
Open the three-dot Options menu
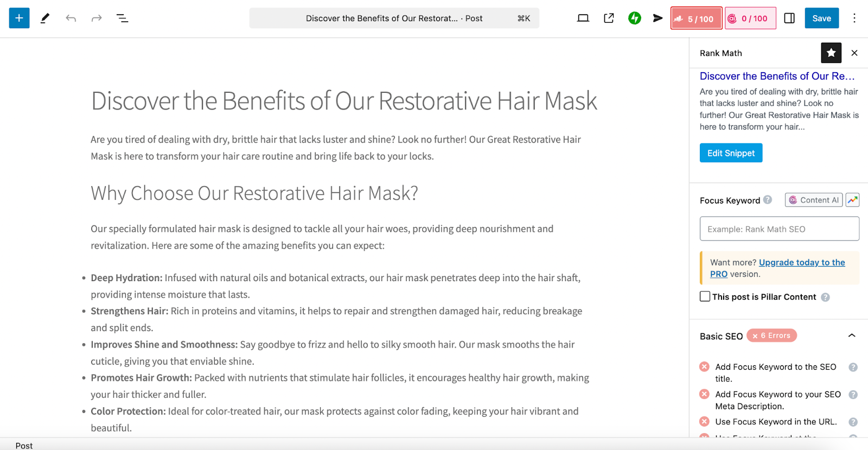(854, 18)
